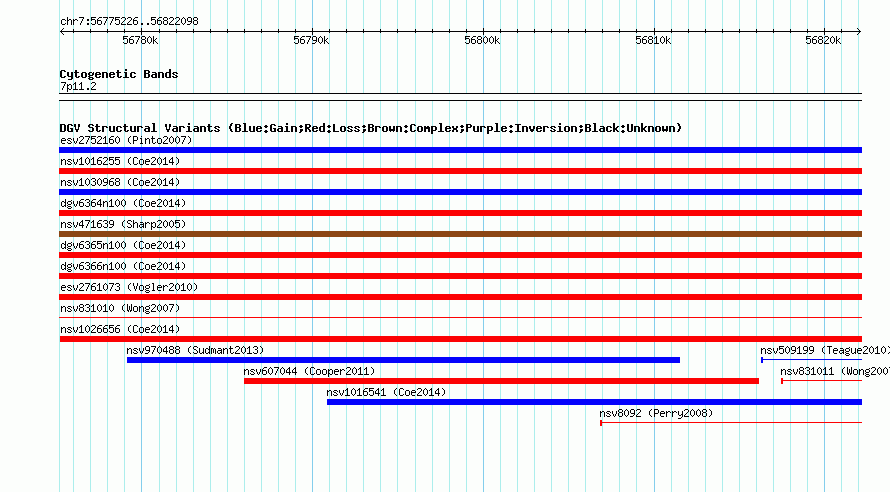This screenshot has height=492, width=890.
Task: Click the esv2752160 (Pinto2007) blue gain bar
Action: coord(460,150)
